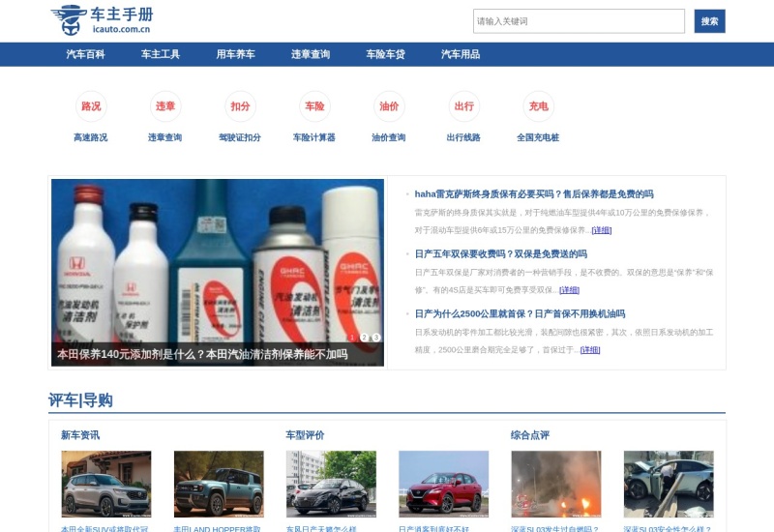Click the 充电 circle icon
Screen dimensions: 774x532
point(538,106)
